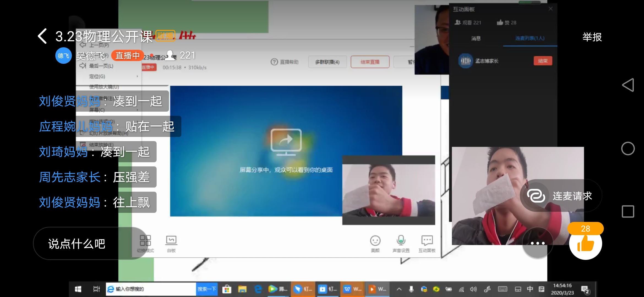This screenshot has height=297, width=644.
Task: Toggle the microphone tray icon
Action: point(411,289)
